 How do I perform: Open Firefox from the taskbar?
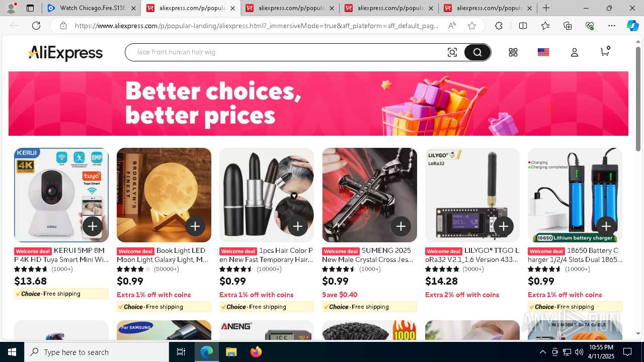tap(256, 352)
